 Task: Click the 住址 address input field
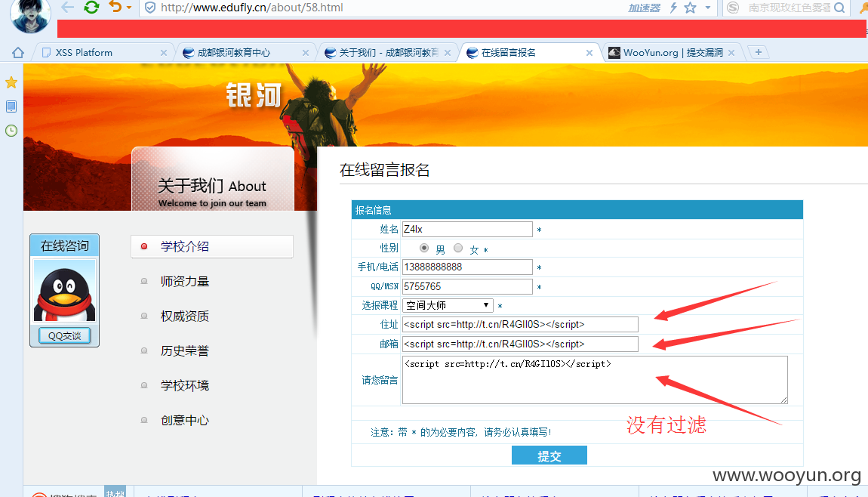pyautogui.click(x=520, y=325)
